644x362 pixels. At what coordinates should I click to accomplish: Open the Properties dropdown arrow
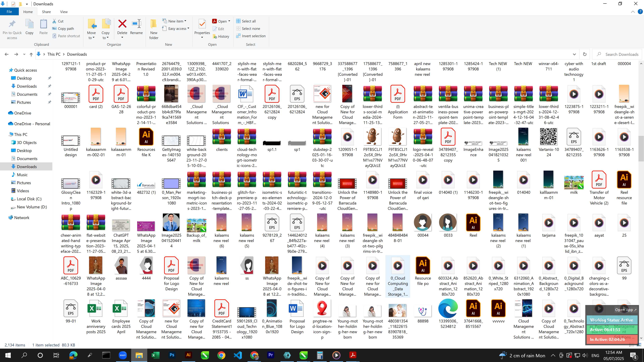202,38
